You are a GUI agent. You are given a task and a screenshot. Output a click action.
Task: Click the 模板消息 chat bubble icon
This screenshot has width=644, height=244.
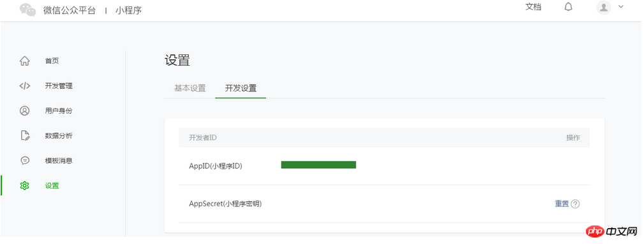(x=25, y=160)
